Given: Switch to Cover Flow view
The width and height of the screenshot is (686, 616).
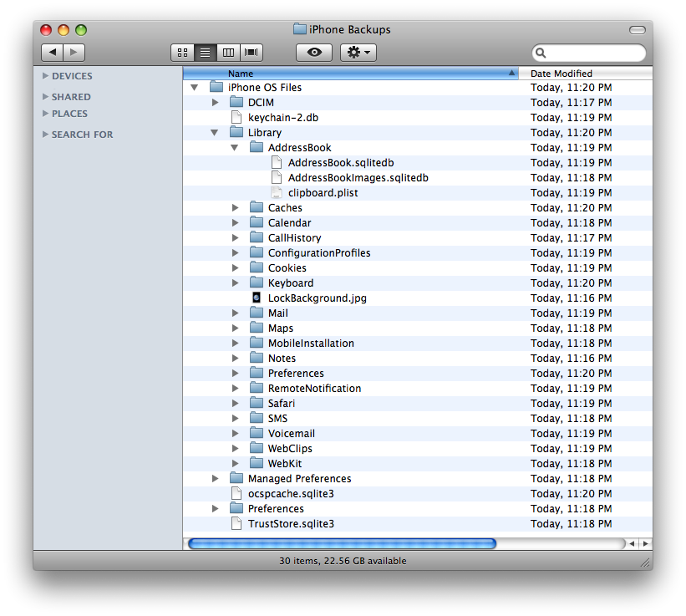Looking at the screenshot, I should (x=251, y=53).
